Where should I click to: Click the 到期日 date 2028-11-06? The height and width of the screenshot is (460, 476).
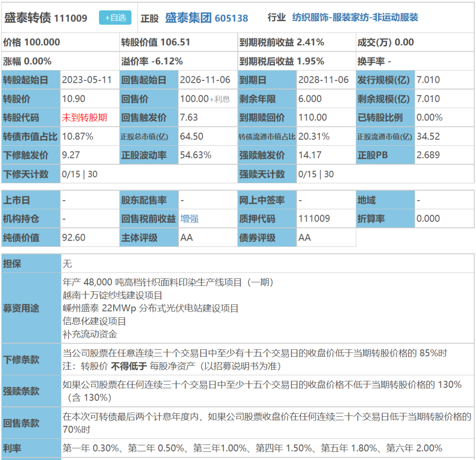point(324,80)
